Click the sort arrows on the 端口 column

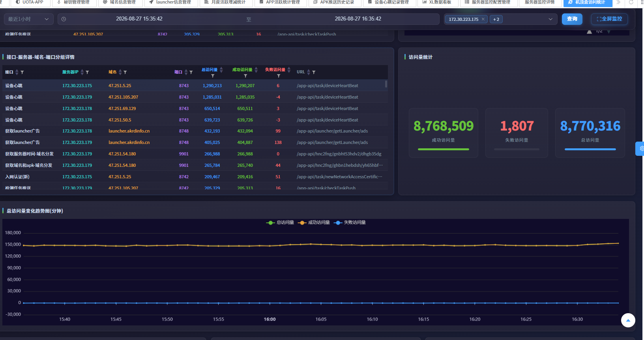186,72
